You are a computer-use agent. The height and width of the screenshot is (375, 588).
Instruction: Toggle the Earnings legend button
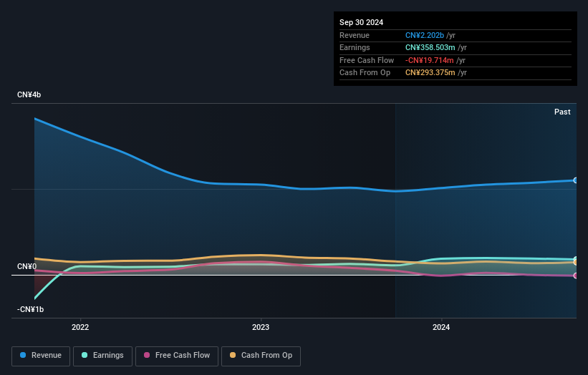102,356
